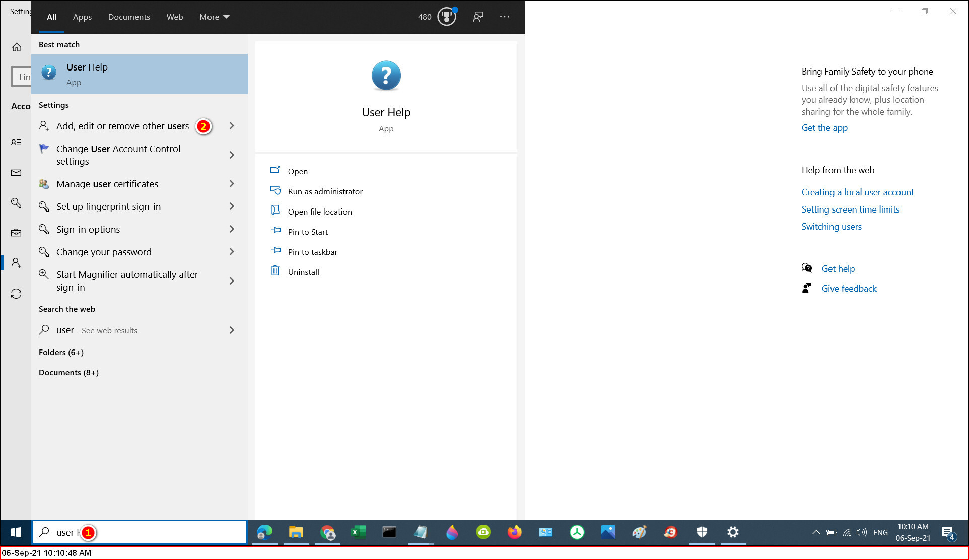This screenshot has height=560, width=969.
Task: Click Windows Update sync icon in sidebar
Action: point(16,294)
